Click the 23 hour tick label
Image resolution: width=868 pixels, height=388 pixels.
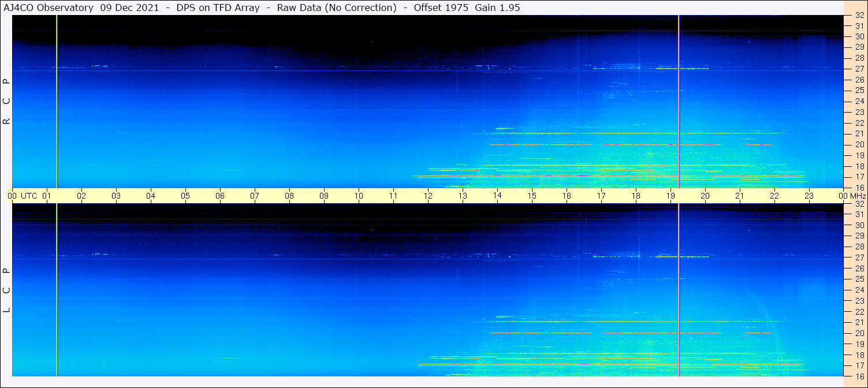[x=809, y=196]
